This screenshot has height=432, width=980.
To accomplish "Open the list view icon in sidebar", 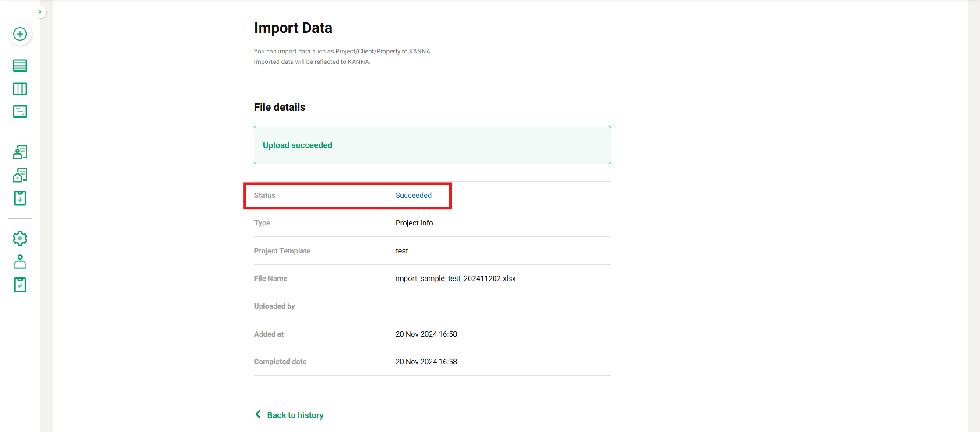I will 20,66.
